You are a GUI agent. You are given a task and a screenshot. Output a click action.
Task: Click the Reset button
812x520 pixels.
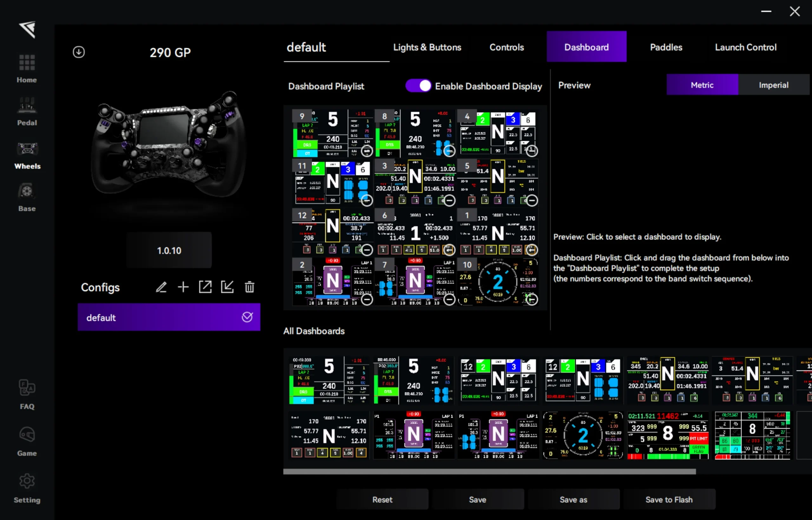coord(382,499)
